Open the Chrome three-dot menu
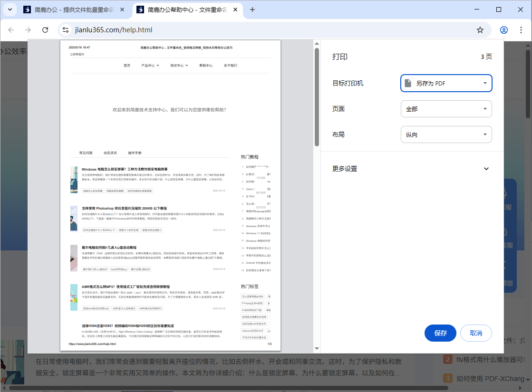The image size is (532, 392). [522, 29]
